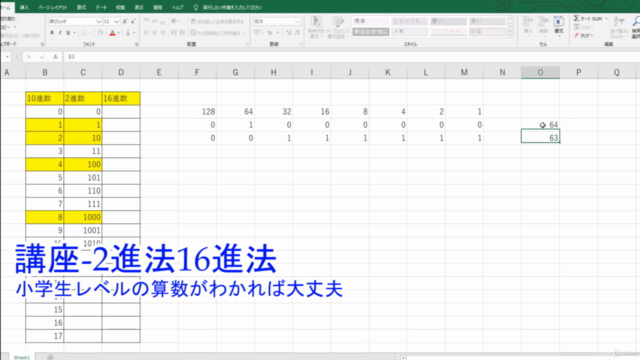Increase decimal places icon

click(x=289, y=33)
